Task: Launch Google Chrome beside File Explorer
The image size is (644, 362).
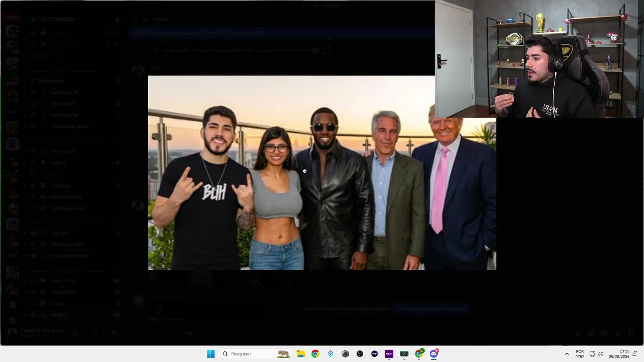Action: 315,354
